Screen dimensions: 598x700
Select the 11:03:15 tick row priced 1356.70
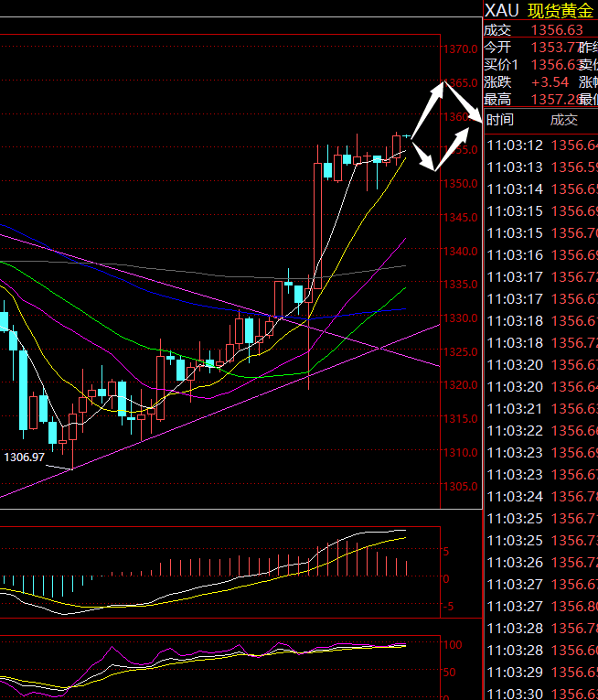(541, 233)
